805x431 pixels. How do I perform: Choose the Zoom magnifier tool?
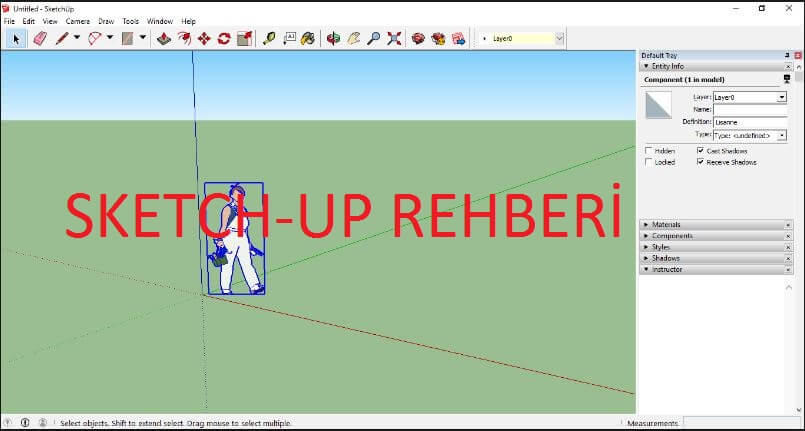tap(374, 38)
